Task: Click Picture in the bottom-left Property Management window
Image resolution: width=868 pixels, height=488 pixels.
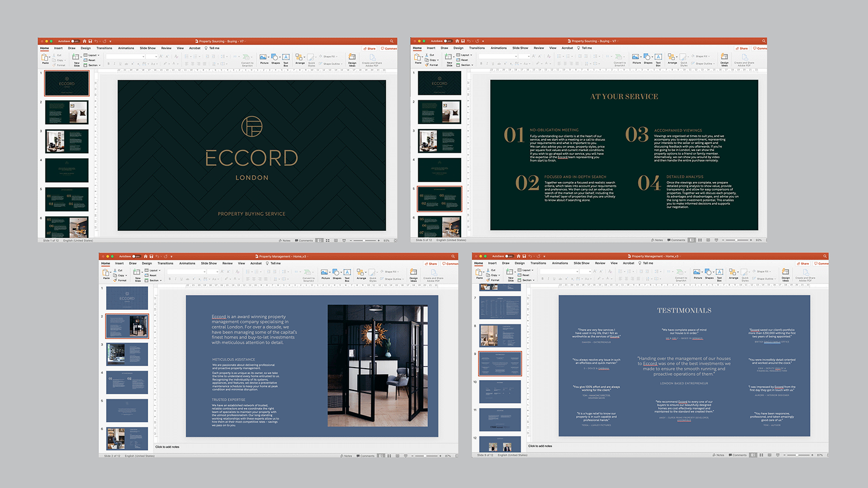Action: (325, 274)
